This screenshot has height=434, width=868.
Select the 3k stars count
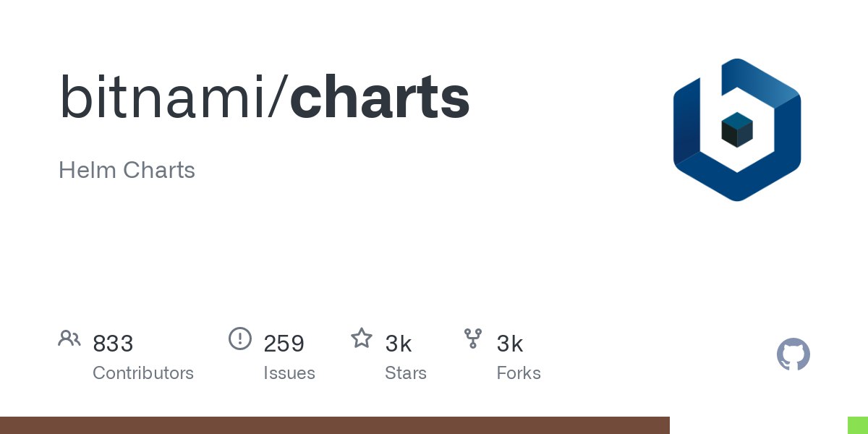click(399, 344)
